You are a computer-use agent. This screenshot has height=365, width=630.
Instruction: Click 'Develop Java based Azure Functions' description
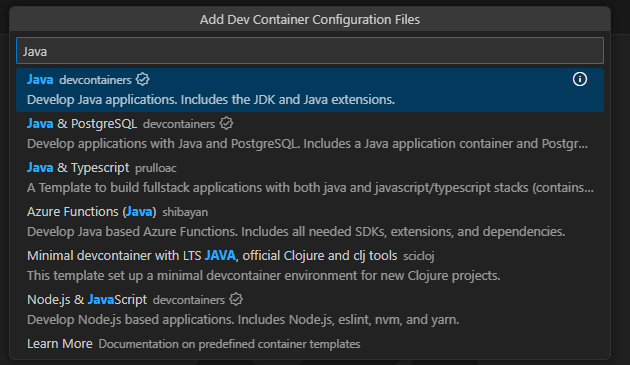[x=296, y=232]
